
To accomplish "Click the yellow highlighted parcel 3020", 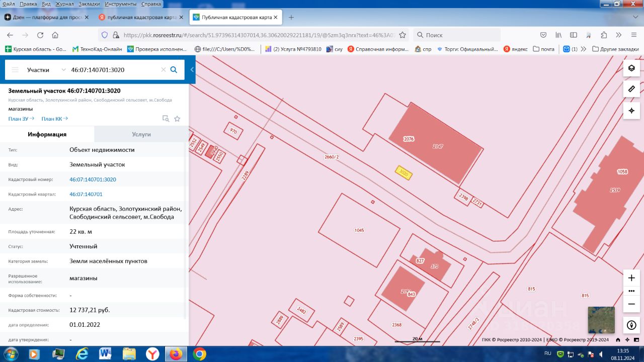I will (404, 172).
